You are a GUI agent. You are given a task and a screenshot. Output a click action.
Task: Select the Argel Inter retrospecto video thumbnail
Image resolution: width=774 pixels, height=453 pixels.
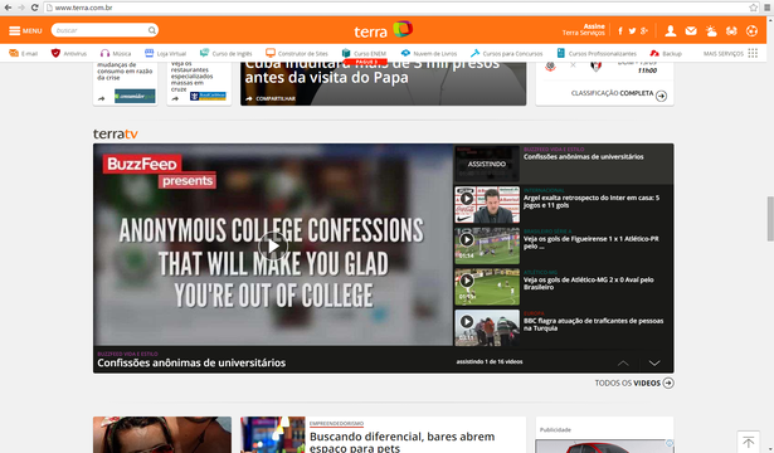pyautogui.click(x=473, y=204)
